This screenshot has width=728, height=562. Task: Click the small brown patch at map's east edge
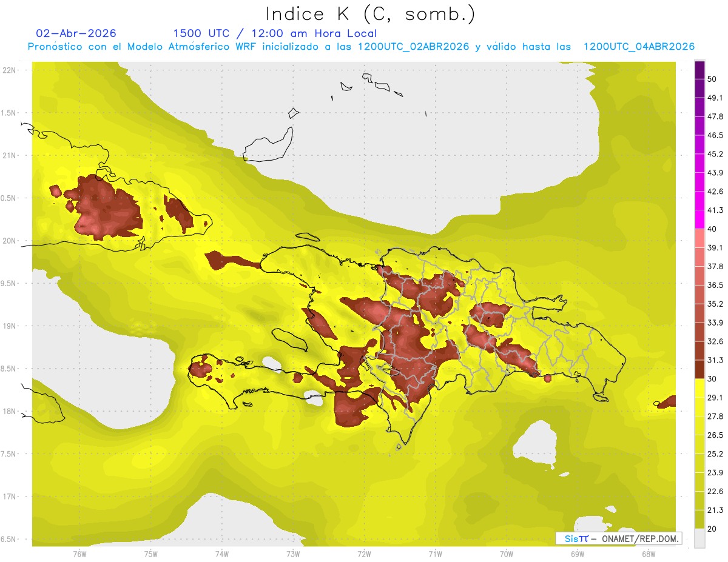coord(667,402)
